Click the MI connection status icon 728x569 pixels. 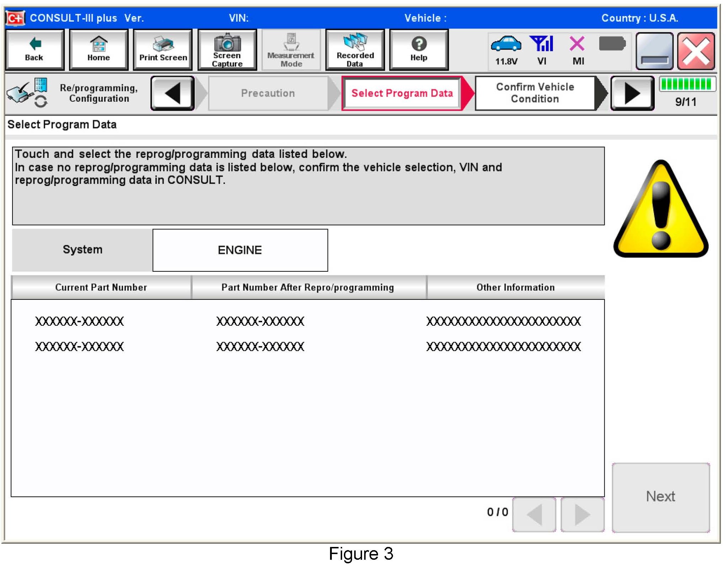tap(577, 44)
